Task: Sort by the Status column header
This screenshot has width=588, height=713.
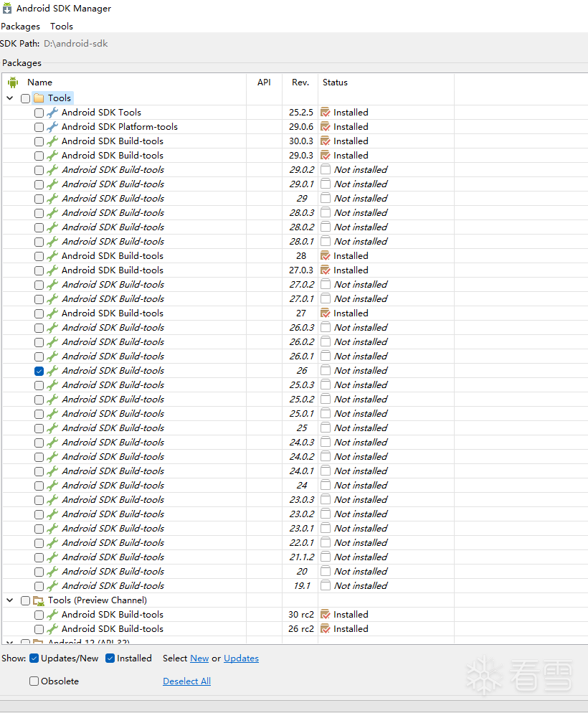Action: coord(335,82)
